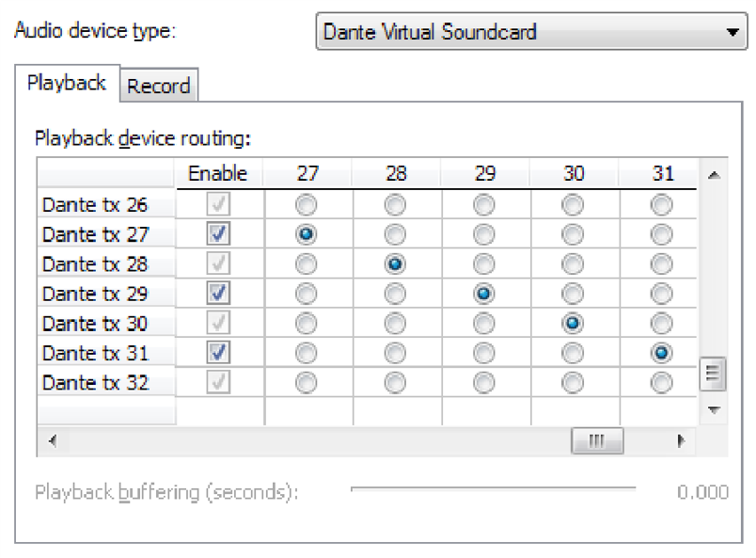Image resolution: width=756 pixels, height=558 pixels.
Task: Toggle Enable checkbox for Dante tx 30
Action: click(x=218, y=323)
